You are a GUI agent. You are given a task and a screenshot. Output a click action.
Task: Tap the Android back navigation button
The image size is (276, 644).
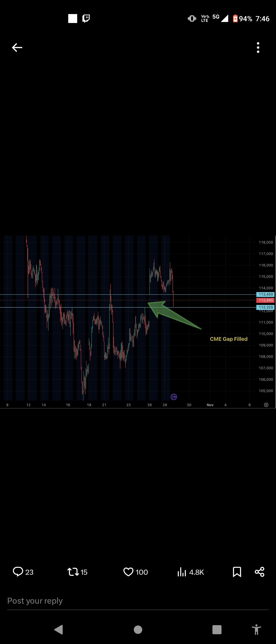(x=59, y=630)
